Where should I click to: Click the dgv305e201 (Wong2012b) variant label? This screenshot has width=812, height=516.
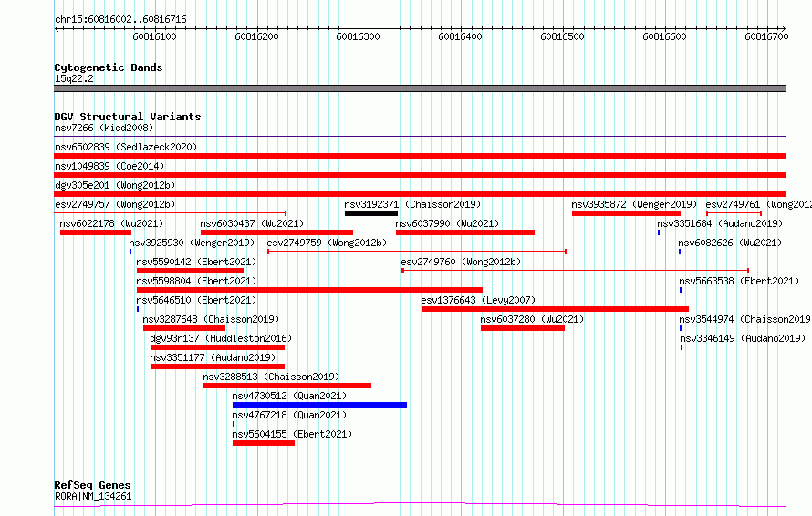115,185
